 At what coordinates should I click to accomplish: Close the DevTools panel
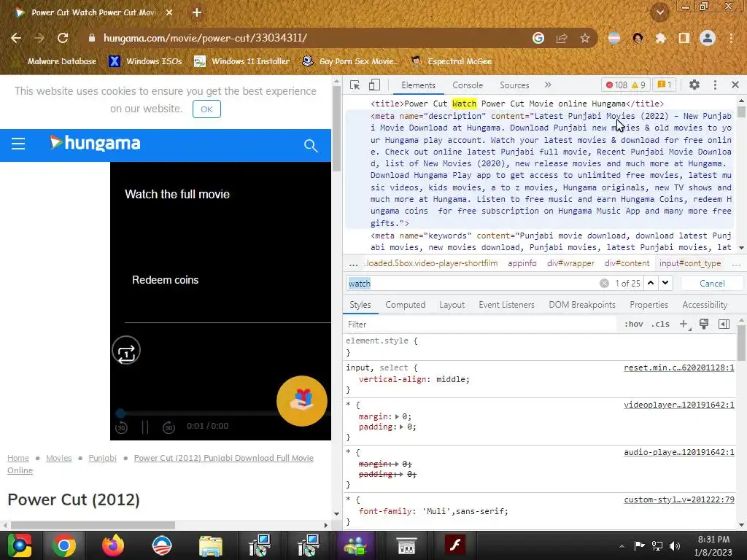[735, 85]
